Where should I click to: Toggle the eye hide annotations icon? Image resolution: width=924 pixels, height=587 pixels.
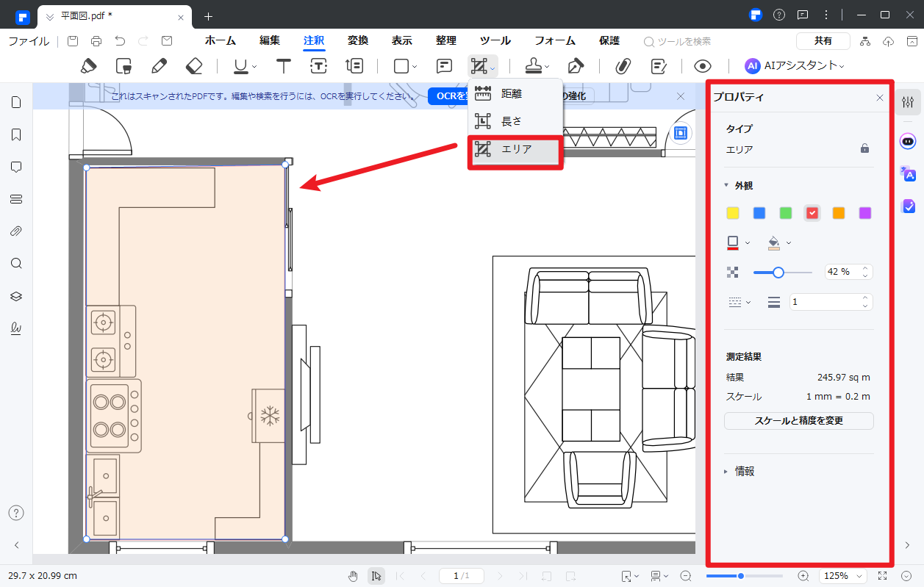tap(702, 66)
